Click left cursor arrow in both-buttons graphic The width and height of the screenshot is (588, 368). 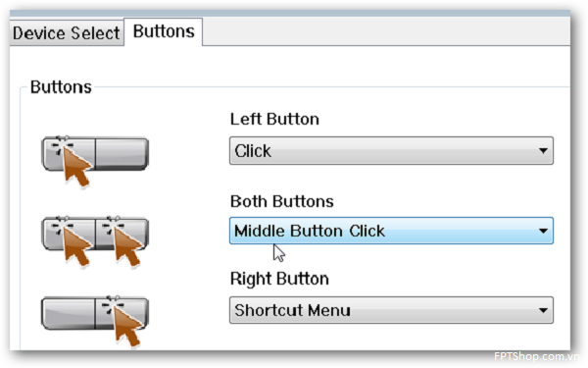[76, 246]
